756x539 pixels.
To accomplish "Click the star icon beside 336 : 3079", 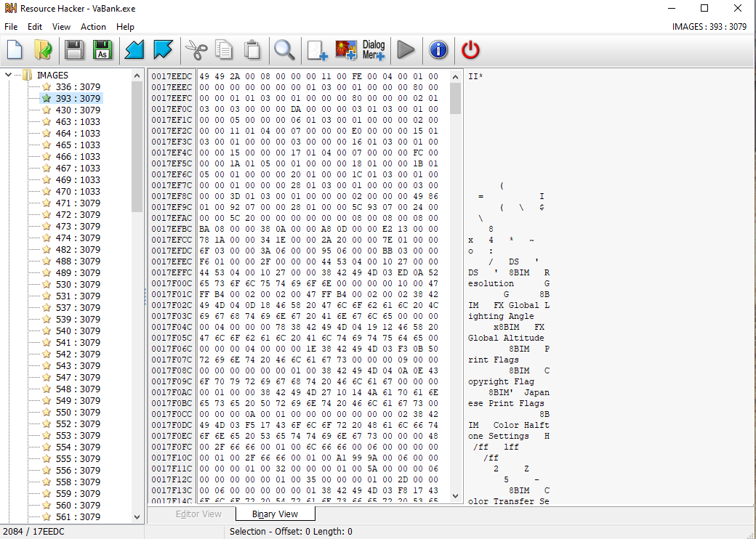I will point(47,86).
